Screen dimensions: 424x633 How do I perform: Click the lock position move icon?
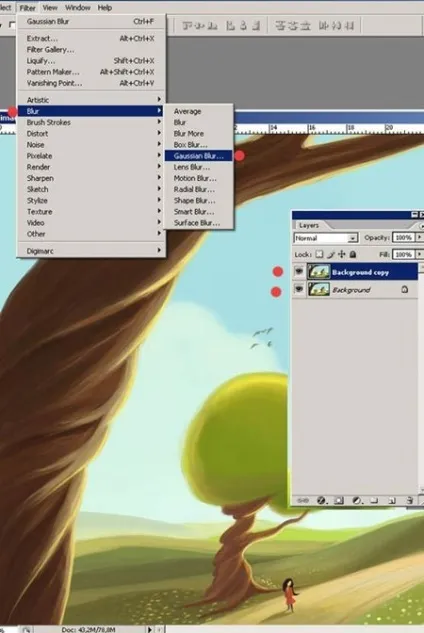point(342,254)
